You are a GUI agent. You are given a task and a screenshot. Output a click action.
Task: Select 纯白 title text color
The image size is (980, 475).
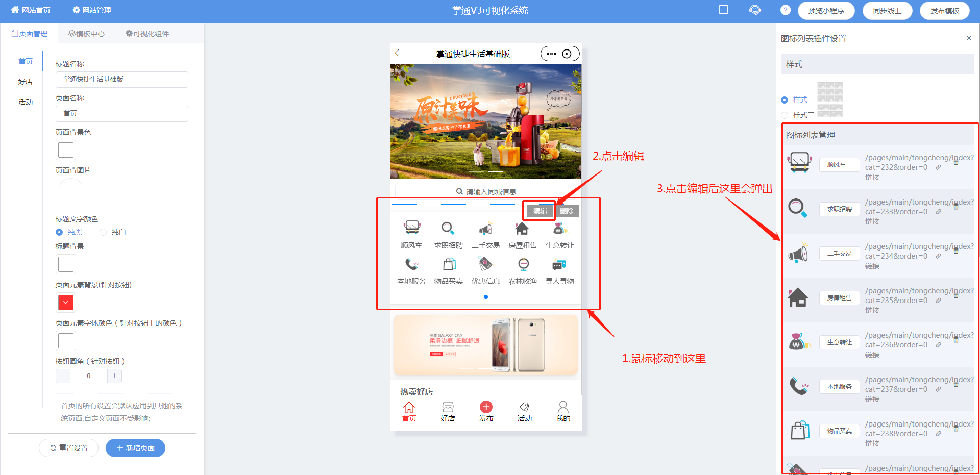[x=103, y=232]
